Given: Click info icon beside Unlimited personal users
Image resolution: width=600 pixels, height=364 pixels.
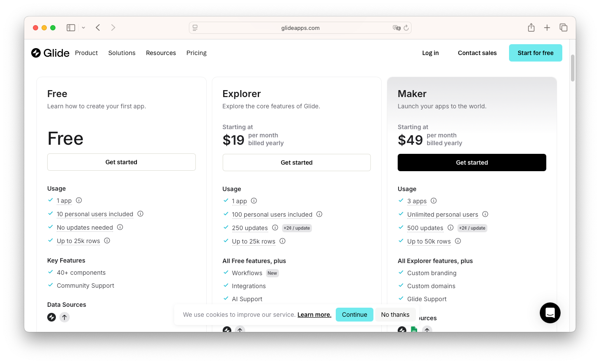Looking at the screenshot, I should [485, 214].
